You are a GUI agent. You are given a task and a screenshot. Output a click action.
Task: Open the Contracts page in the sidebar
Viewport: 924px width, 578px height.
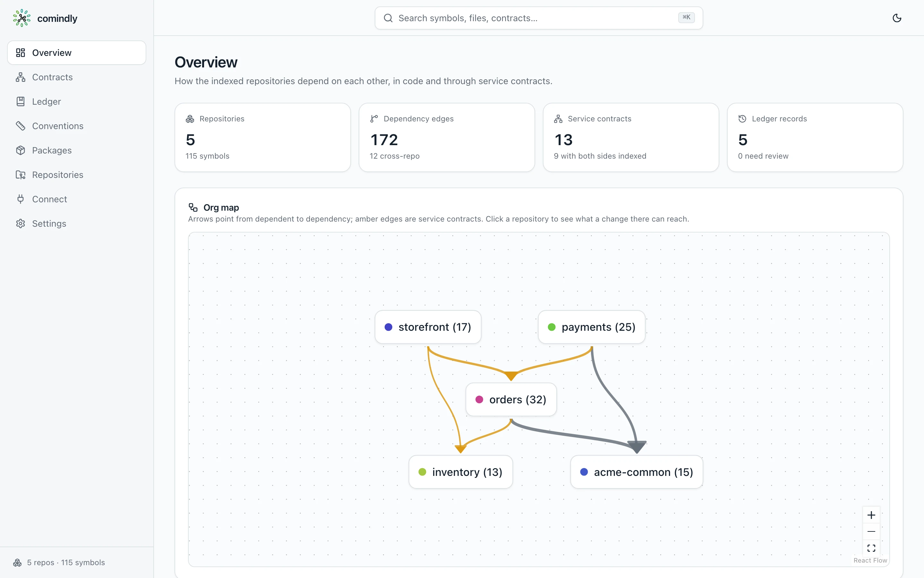77,77
